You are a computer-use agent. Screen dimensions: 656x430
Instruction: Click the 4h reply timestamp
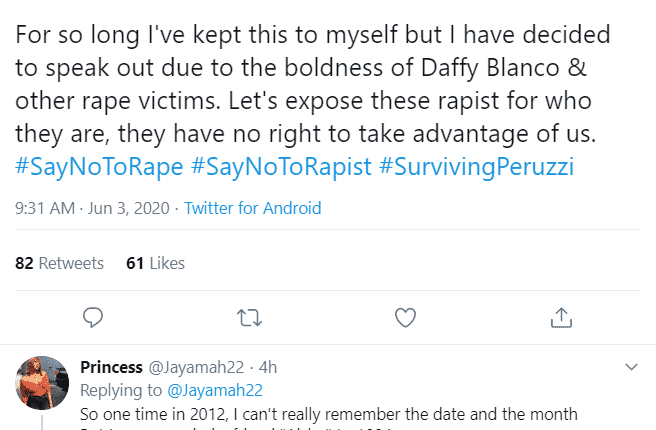[265, 367]
